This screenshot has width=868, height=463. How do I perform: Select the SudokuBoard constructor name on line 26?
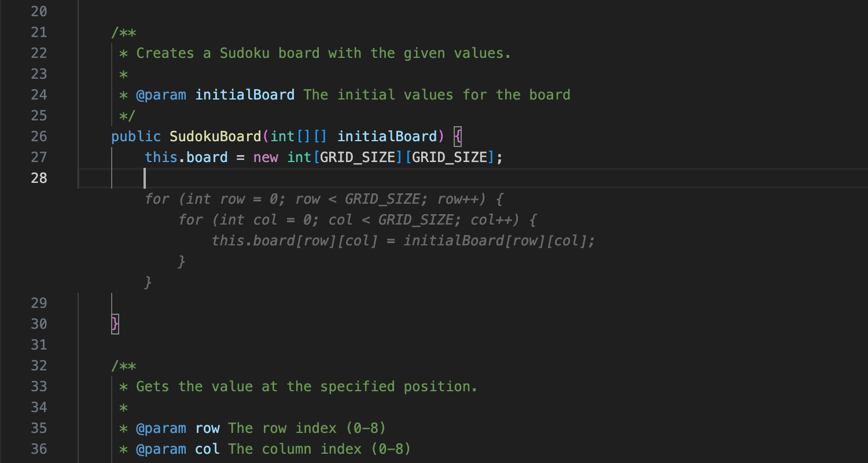(x=215, y=136)
